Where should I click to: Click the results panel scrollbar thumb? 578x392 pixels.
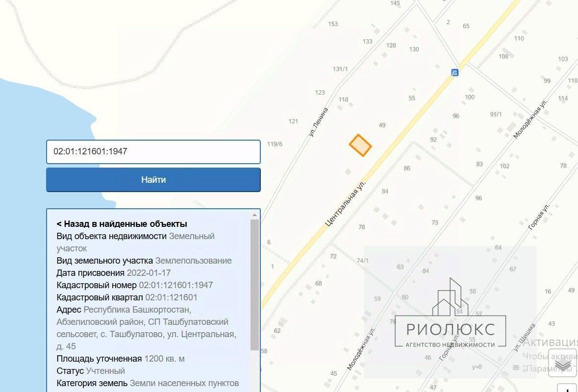tap(254, 284)
